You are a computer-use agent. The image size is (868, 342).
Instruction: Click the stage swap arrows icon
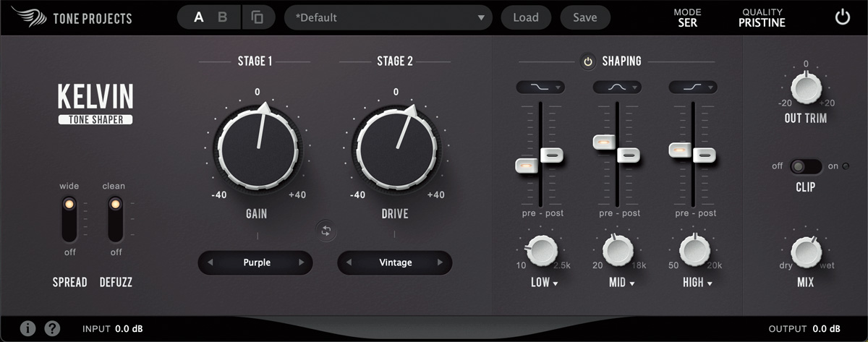[x=325, y=231]
